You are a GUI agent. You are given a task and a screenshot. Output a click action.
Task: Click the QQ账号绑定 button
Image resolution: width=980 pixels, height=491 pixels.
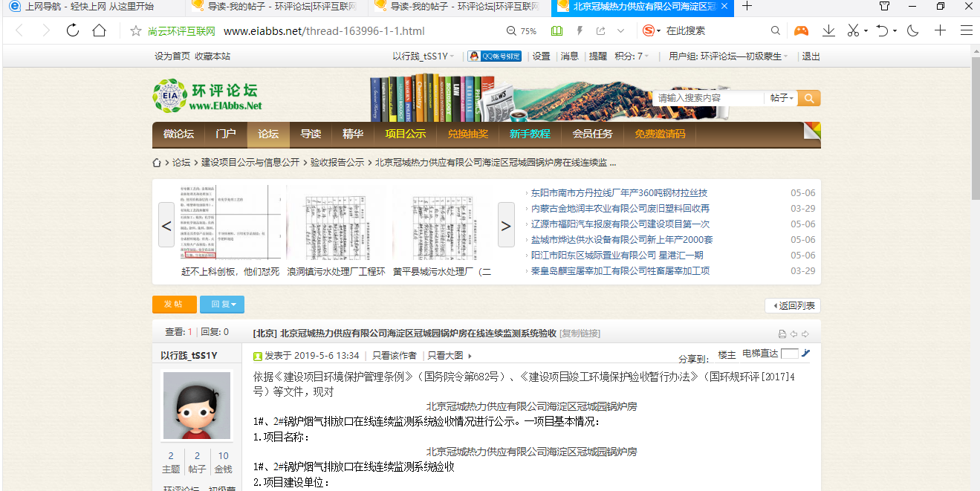(494, 56)
